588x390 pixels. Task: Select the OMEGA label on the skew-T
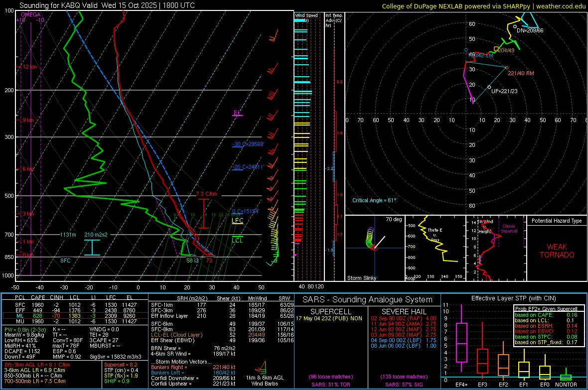[31, 14]
